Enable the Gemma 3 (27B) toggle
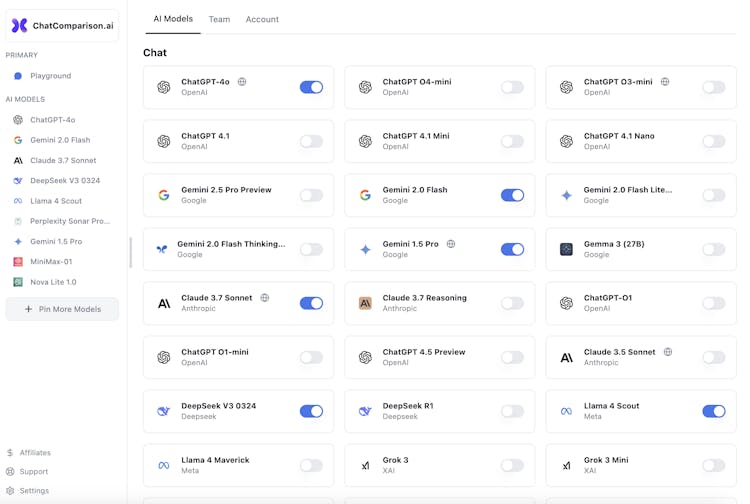Image resolution: width=750 pixels, height=504 pixels. 714,249
